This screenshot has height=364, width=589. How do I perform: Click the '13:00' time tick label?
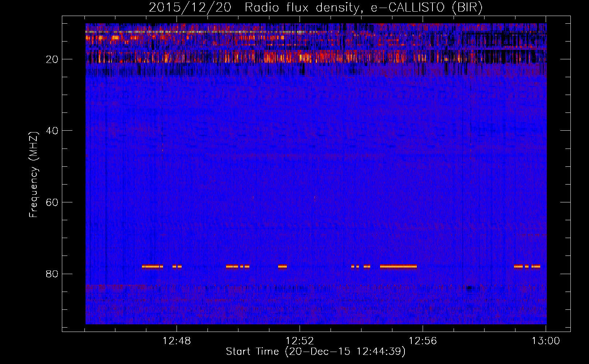tap(546, 341)
